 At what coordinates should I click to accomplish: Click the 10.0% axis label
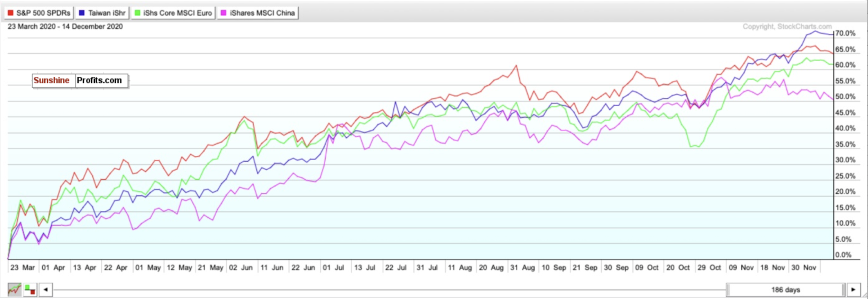point(845,223)
